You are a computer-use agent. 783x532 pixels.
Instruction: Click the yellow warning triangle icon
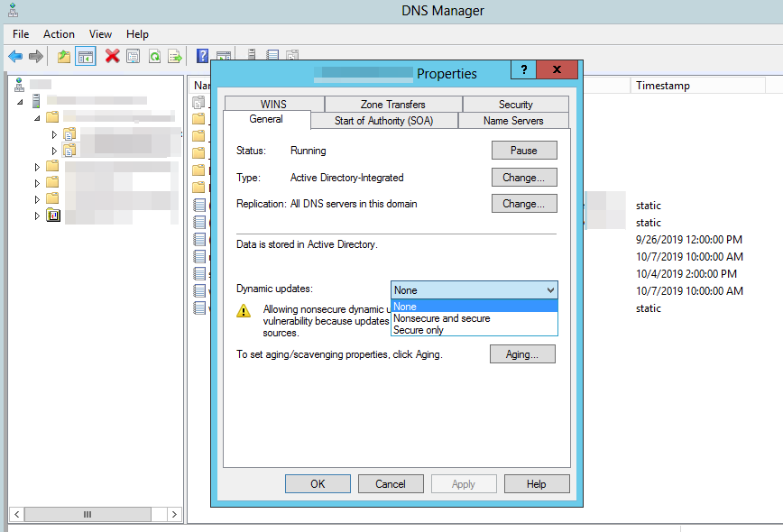244,311
